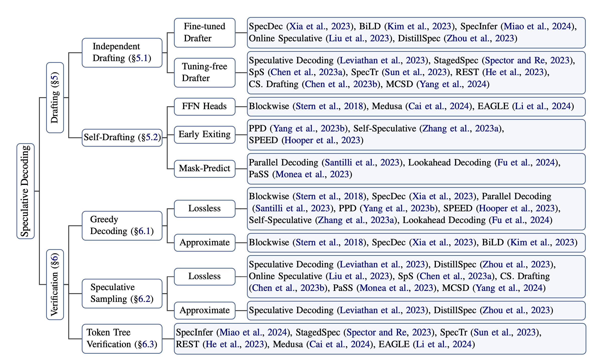
Task: Click the 'Medusa' text in FFN Heads row
Action: pyautogui.click(x=387, y=106)
